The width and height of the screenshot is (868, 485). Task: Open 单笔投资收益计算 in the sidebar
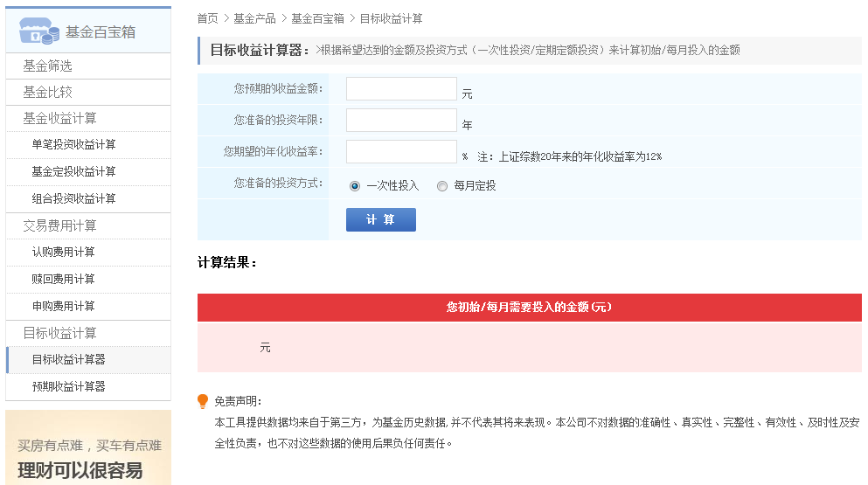[73, 144]
